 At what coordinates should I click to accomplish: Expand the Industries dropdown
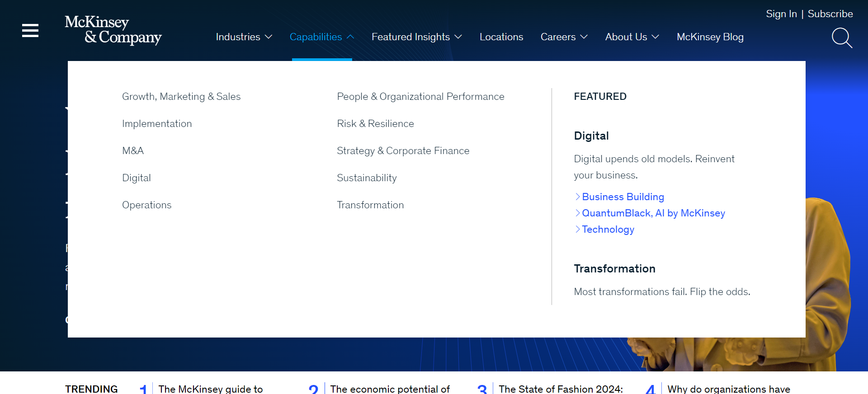click(244, 37)
